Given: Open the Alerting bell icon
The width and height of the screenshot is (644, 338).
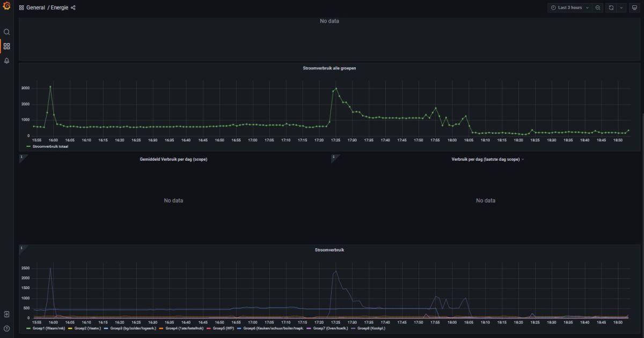Looking at the screenshot, I should pyautogui.click(x=7, y=61).
